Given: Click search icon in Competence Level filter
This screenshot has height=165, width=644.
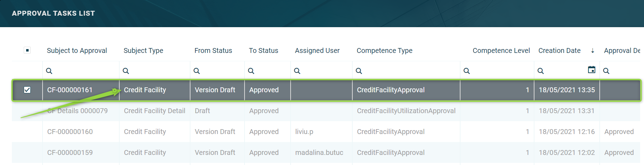Looking at the screenshot, I should click(467, 71).
